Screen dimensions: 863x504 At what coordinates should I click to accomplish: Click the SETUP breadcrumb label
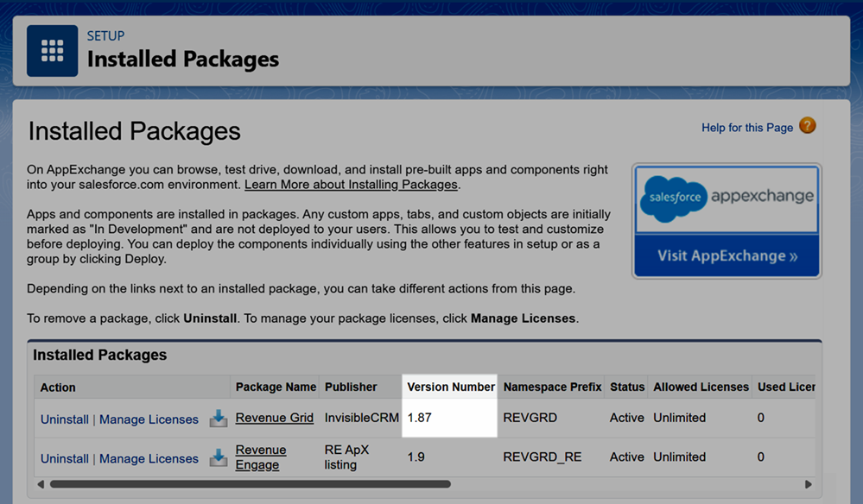(105, 35)
